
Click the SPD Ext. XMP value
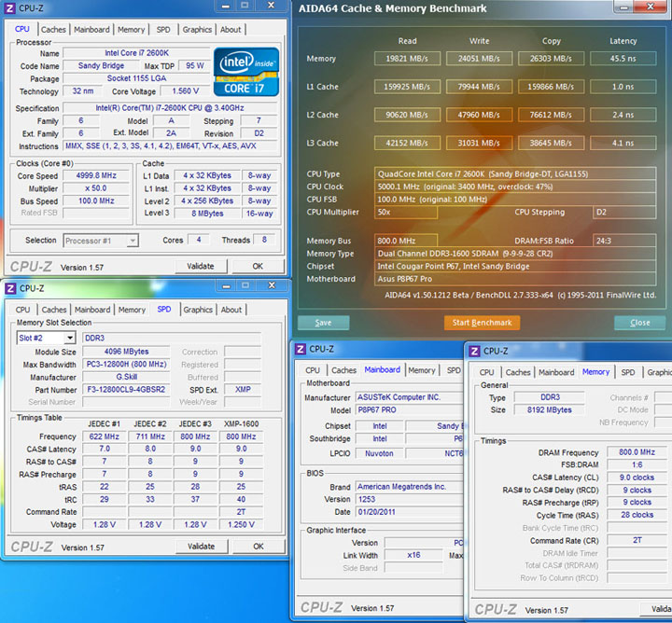[x=243, y=390]
